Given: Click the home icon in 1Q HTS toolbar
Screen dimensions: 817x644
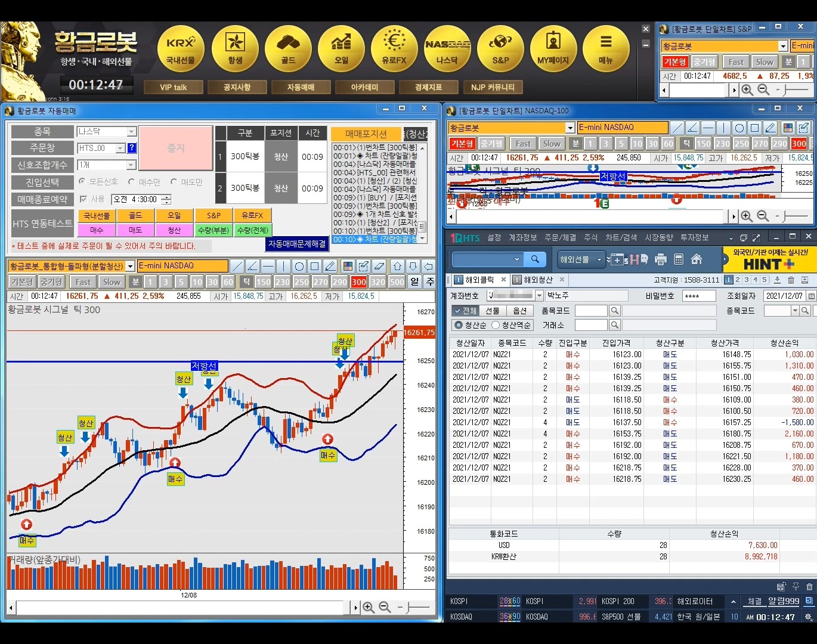Looking at the screenshot, I should coord(696,259).
